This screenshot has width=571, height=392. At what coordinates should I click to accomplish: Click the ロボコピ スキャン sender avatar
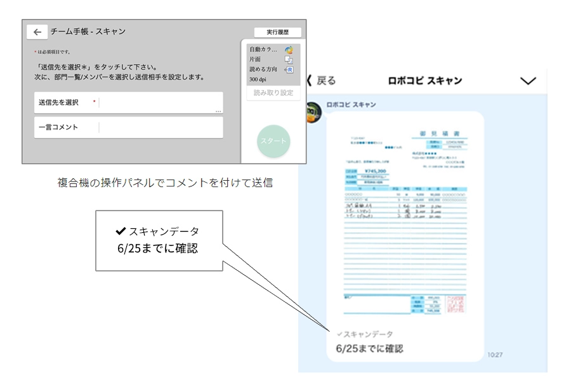coord(312,112)
